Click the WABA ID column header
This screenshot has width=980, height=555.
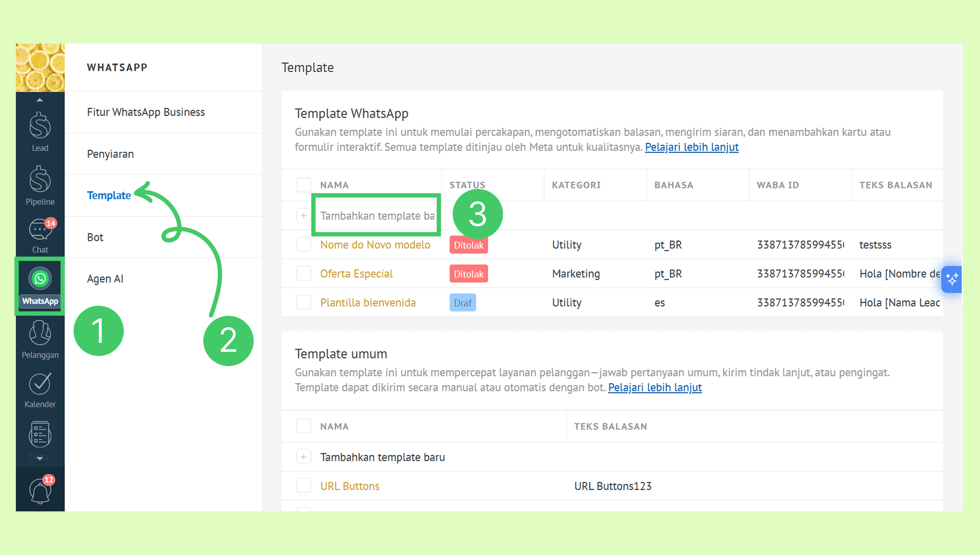click(778, 185)
